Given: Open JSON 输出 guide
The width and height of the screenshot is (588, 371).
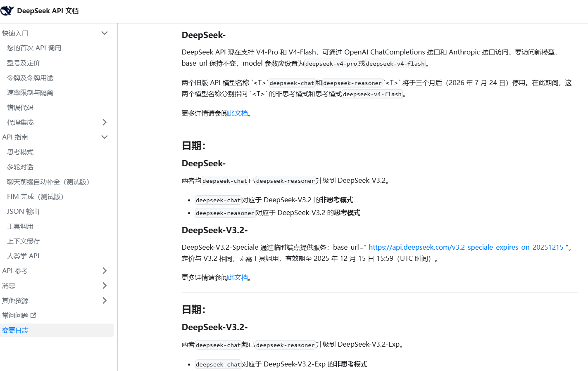Looking at the screenshot, I should 23,211.
